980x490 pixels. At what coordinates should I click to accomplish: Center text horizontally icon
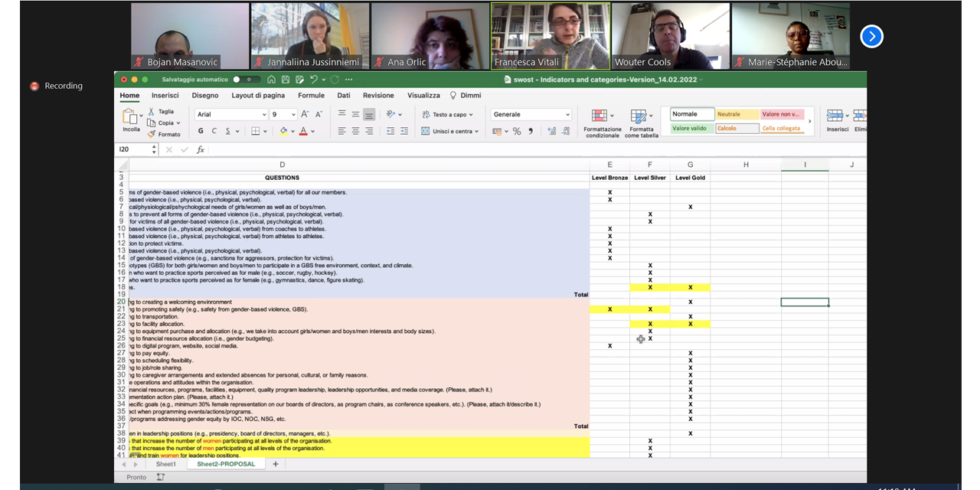[355, 132]
